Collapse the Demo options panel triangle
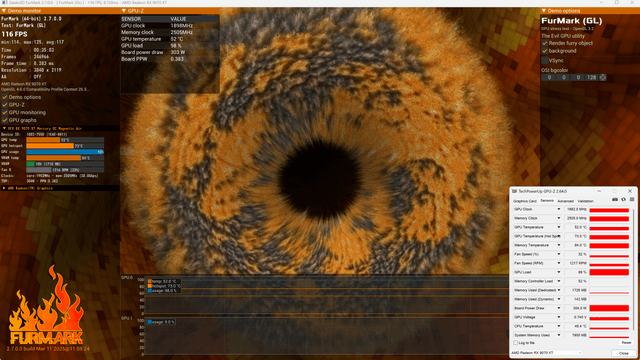640x360 pixels. (x=544, y=11)
